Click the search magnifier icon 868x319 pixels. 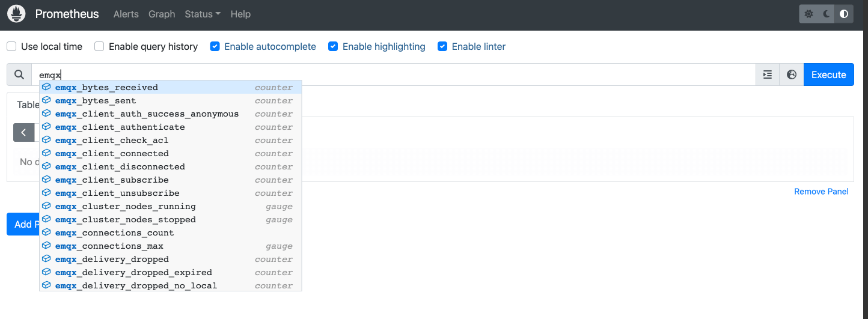point(19,74)
